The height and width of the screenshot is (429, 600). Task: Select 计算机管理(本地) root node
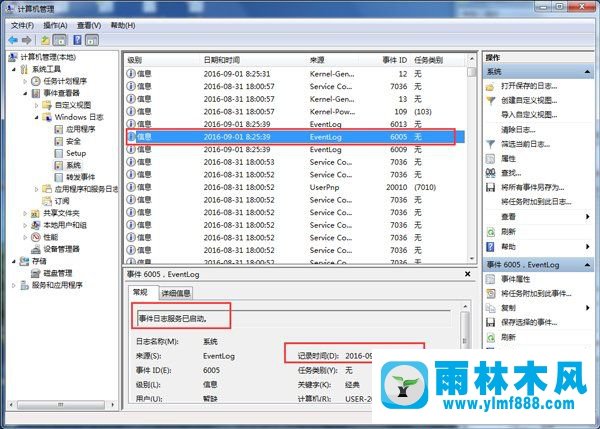tap(48, 57)
